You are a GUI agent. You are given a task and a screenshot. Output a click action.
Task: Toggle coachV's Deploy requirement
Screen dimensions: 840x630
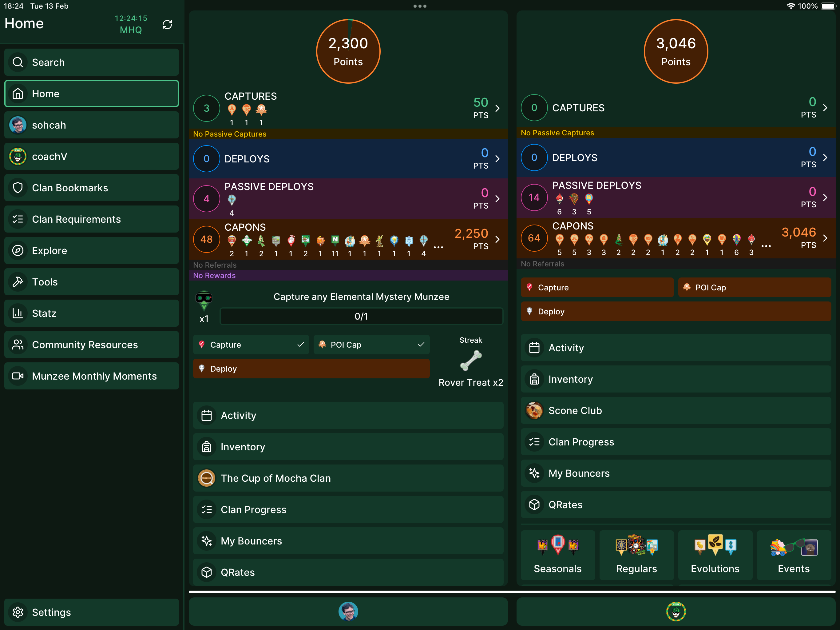[676, 311]
